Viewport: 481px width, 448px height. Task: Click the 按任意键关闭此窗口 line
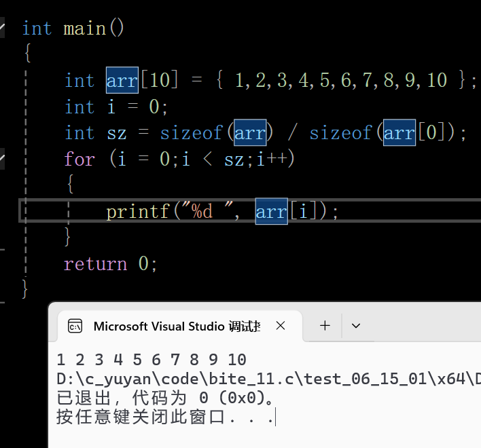164,417
